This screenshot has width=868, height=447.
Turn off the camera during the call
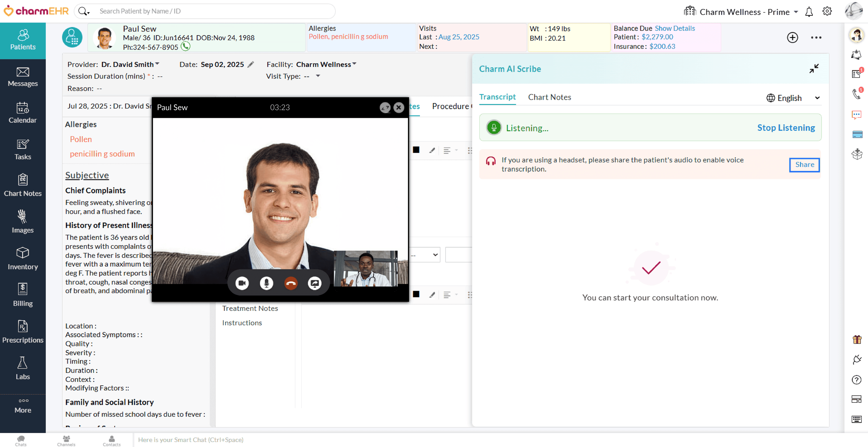242,283
